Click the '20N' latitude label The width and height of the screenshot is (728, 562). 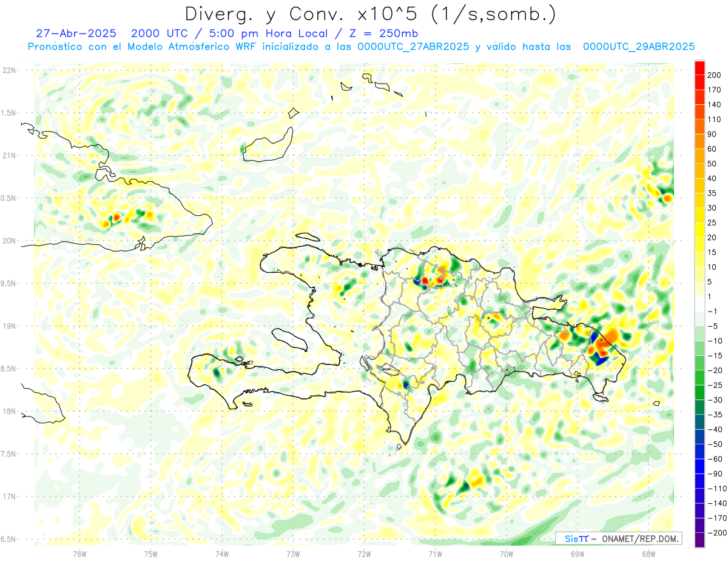coord(8,241)
